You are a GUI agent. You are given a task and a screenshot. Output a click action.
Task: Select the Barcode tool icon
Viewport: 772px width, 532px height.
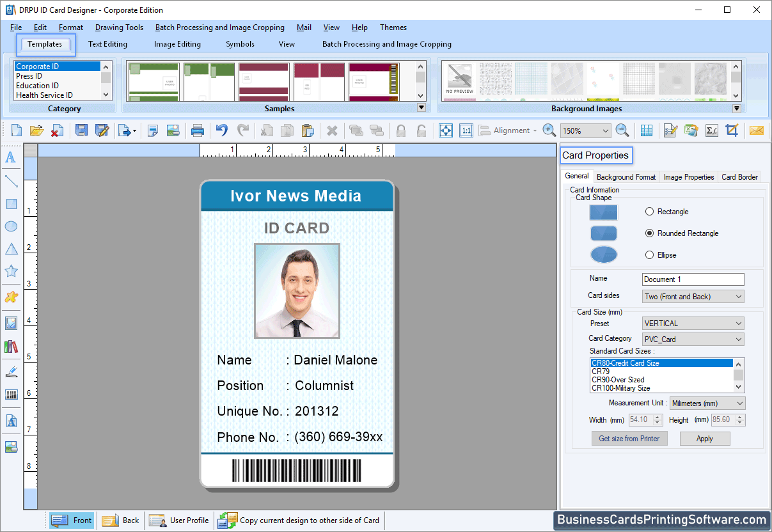tap(11, 395)
